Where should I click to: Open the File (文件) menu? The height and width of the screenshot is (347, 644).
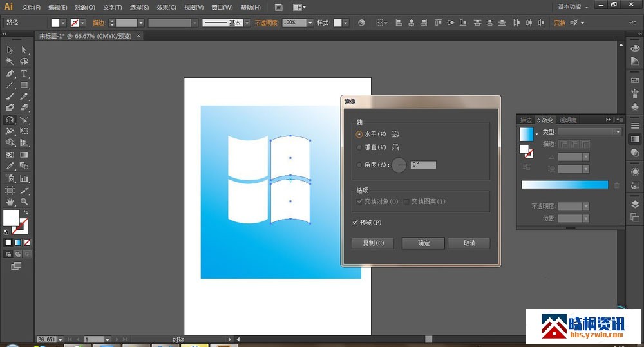click(31, 7)
